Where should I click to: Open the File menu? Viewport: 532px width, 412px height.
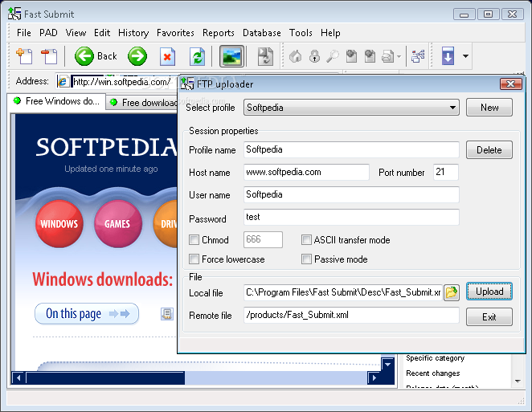(24, 33)
